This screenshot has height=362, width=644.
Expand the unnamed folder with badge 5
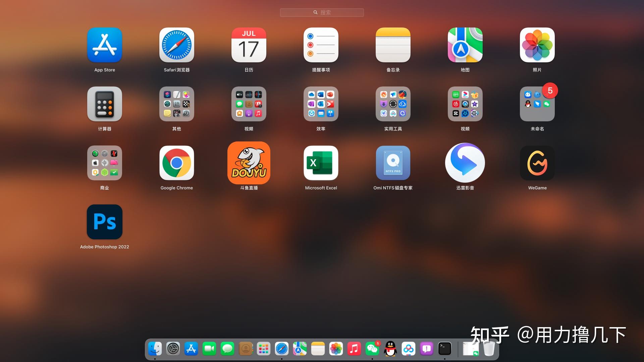click(537, 104)
